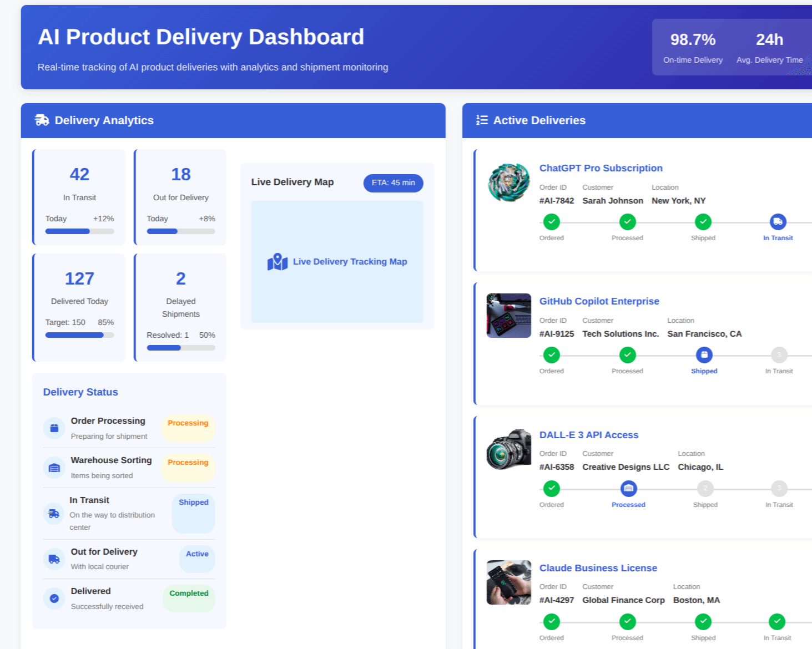Click the blue Processed step icon for DALL-E 3
This screenshot has height=649, width=812.
coord(629,489)
